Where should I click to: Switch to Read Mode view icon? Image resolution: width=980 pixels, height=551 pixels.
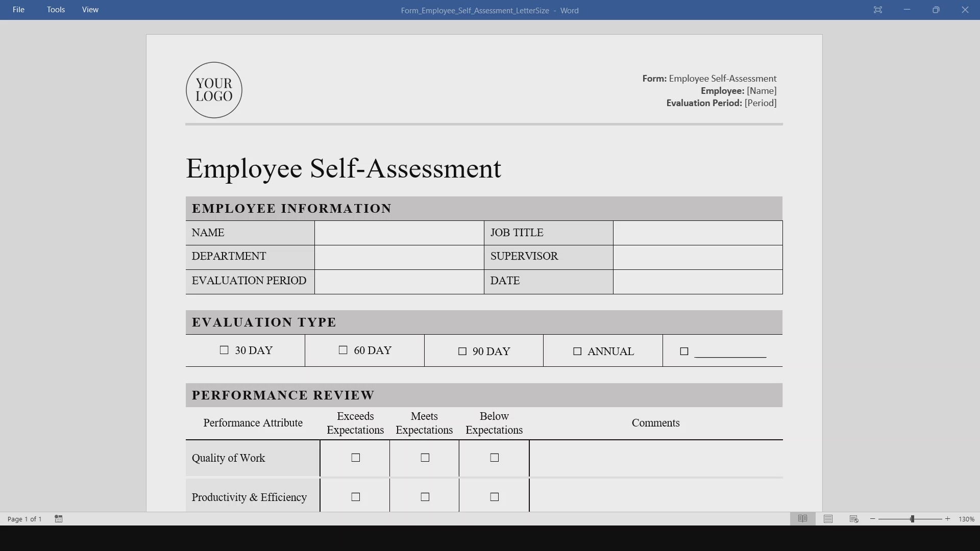(x=802, y=519)
